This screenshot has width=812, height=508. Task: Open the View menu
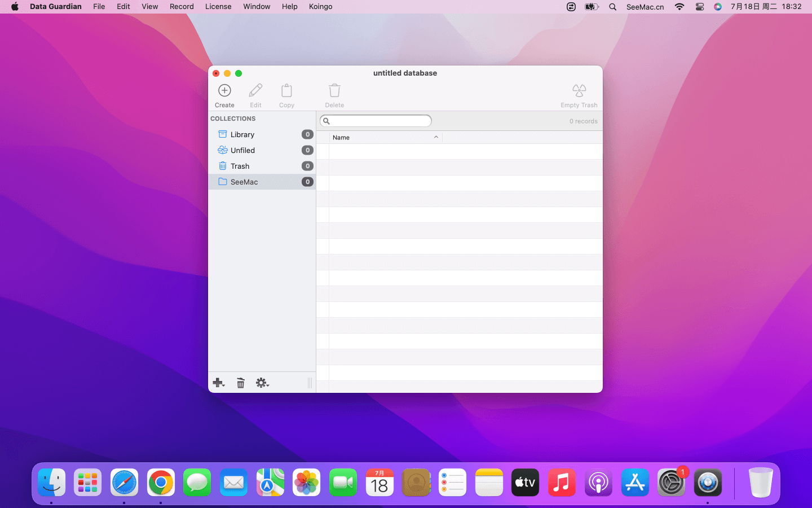click(x=150, y=7)
